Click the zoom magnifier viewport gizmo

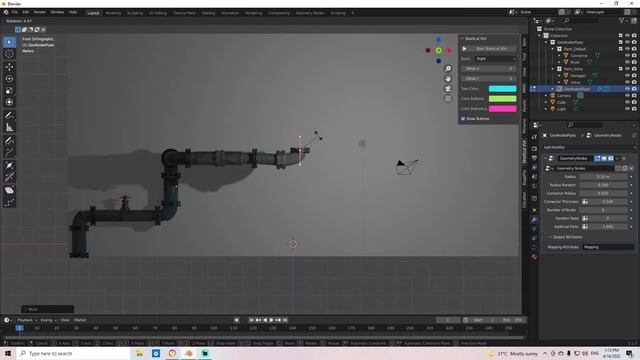click(x=448, y=69)
